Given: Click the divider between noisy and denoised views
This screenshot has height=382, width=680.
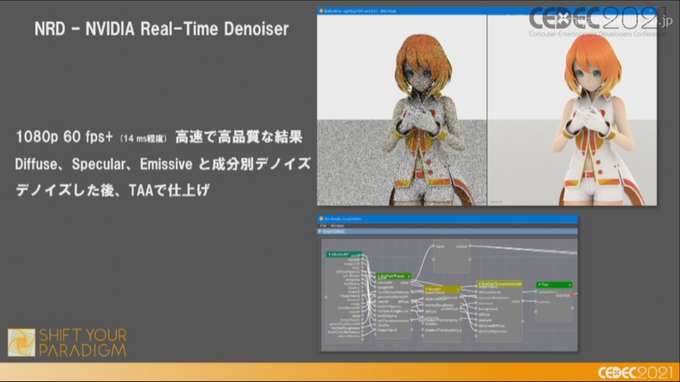Looking at the screenshot, I should [487, 110].
